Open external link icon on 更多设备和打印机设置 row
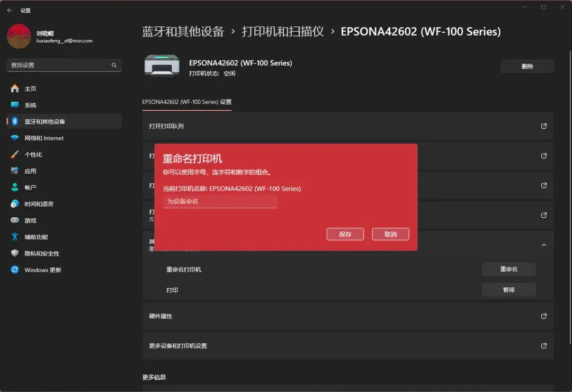Screen dimensions: 572x392 click(543, 345)
